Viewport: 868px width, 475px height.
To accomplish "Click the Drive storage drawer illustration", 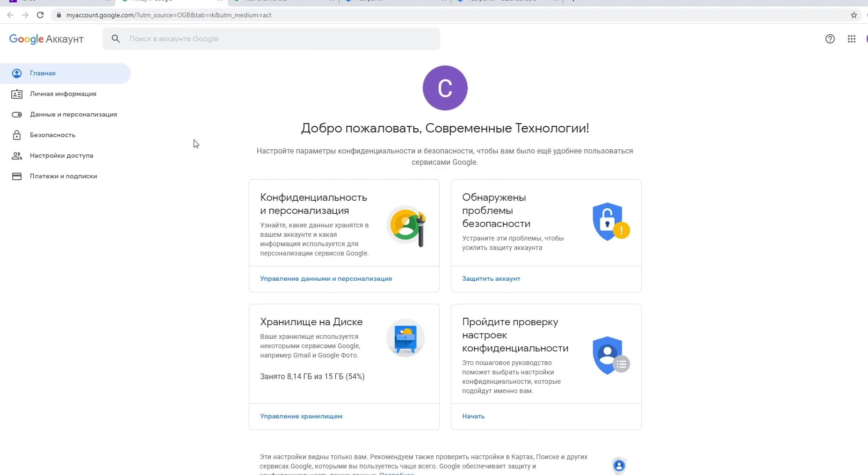I will coord(405,338).
